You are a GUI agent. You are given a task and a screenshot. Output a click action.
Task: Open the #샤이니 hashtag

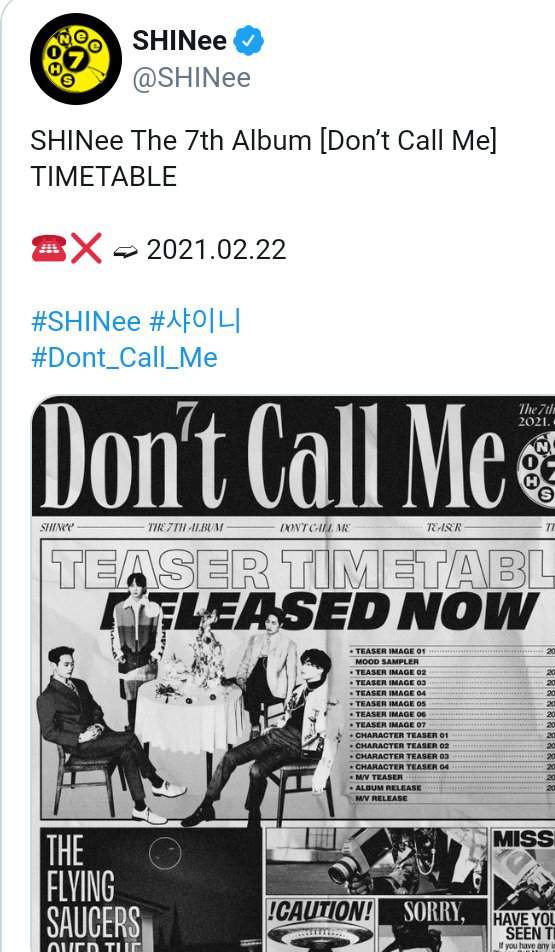[x=195, y=322]
